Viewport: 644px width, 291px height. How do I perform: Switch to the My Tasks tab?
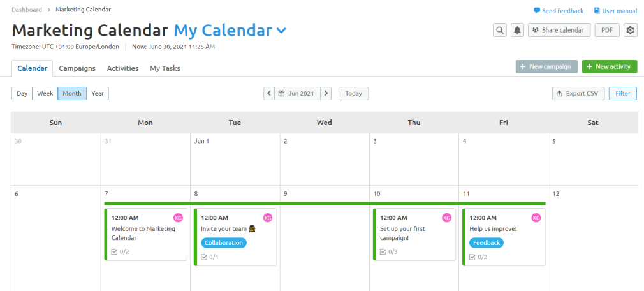coord(165,68)
